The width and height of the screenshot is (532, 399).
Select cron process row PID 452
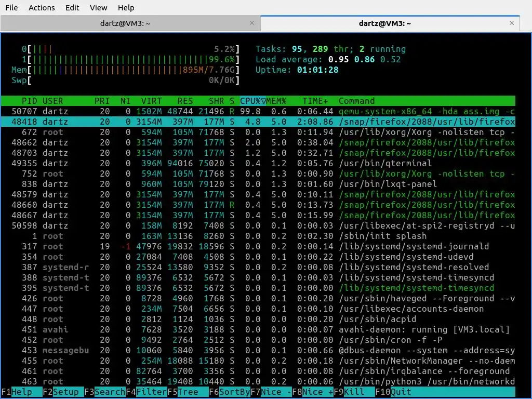coord(258,340)
